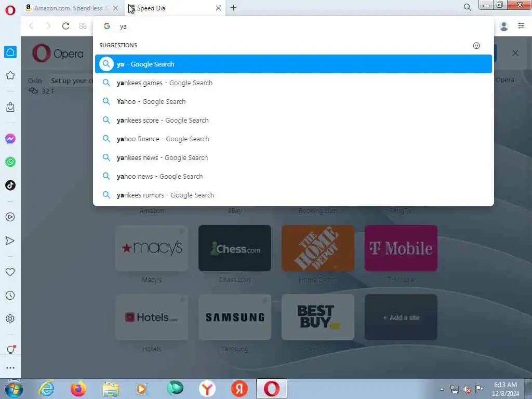
Task: Open the Opera main menu logo
Action: click(10, 10)
